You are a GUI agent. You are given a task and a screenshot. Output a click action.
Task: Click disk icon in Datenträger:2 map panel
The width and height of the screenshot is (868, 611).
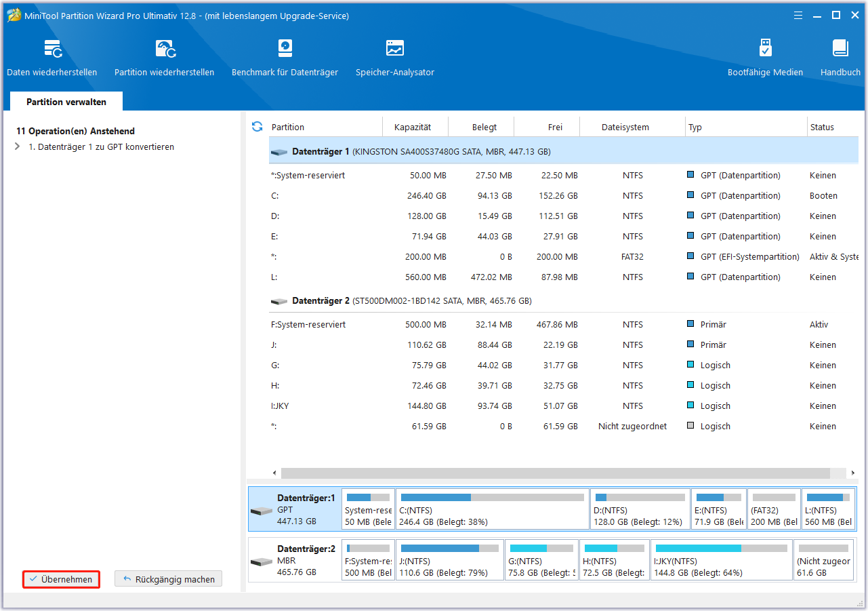pos(262,561)
